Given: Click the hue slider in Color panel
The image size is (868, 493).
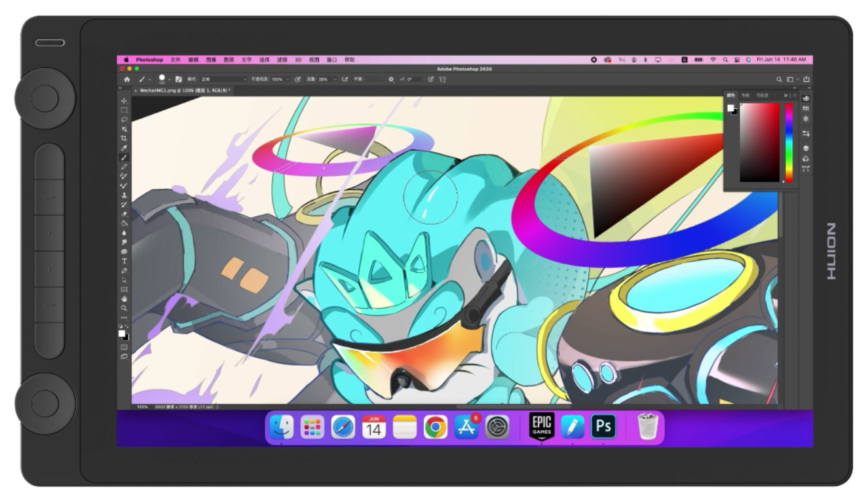Looking at the screenshot, I should (789, 142).
